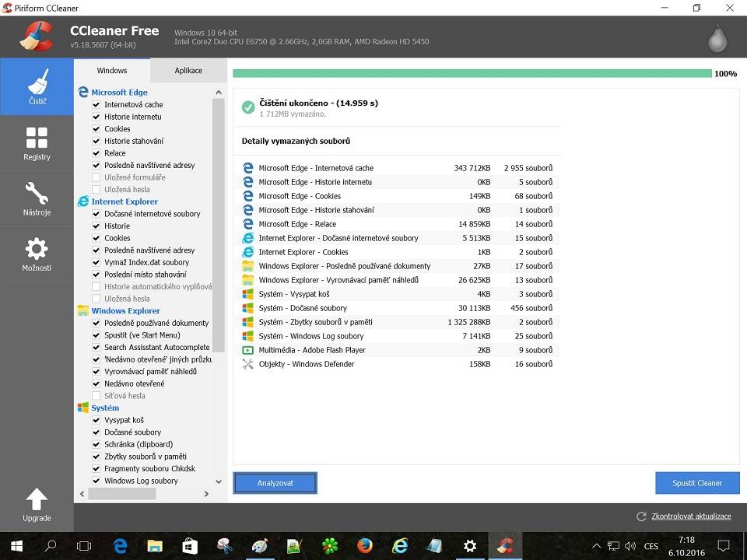
Task: Uncheck Edge Internetová cache
Action: click(96, 104)
